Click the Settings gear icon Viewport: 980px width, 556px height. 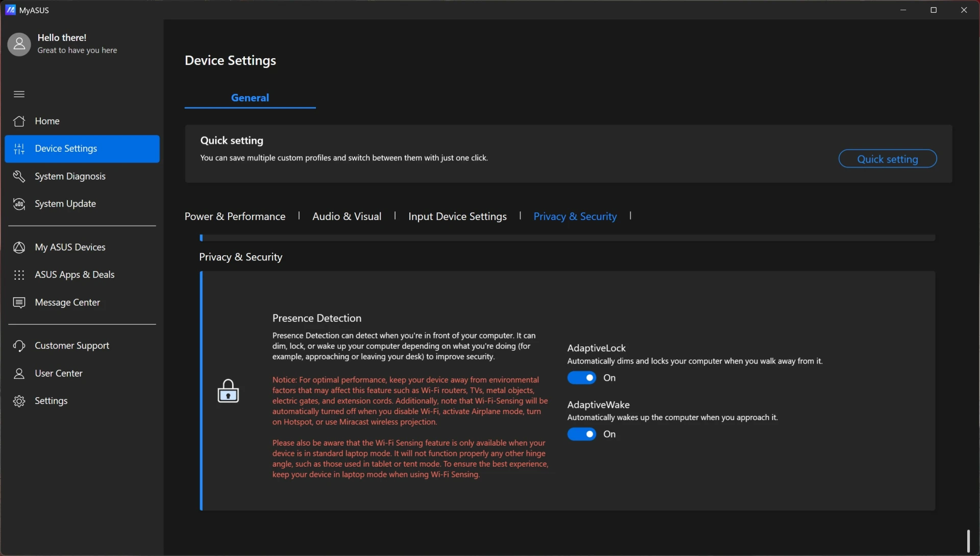[19, 401]
